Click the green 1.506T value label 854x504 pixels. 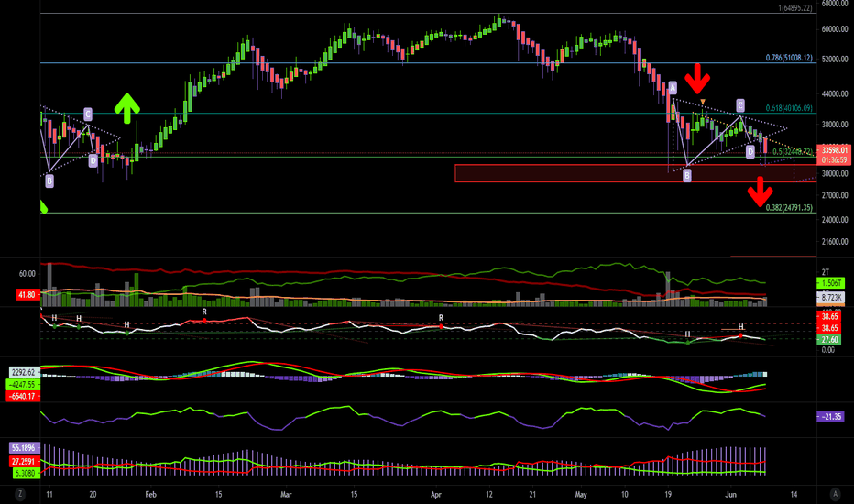coord(830,283)
